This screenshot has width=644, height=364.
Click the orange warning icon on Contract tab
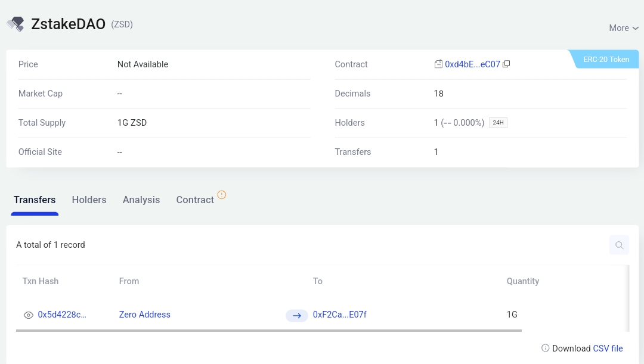[x=221, y=195]
